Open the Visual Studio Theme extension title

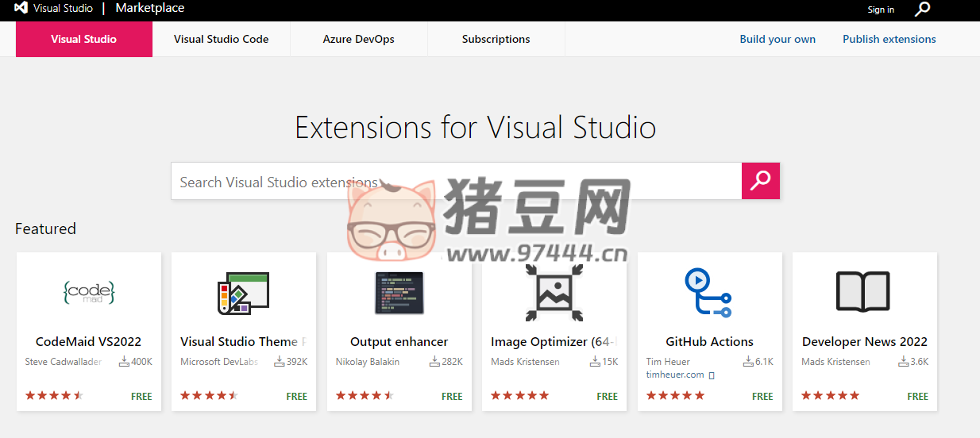click(x=243, y=341)
